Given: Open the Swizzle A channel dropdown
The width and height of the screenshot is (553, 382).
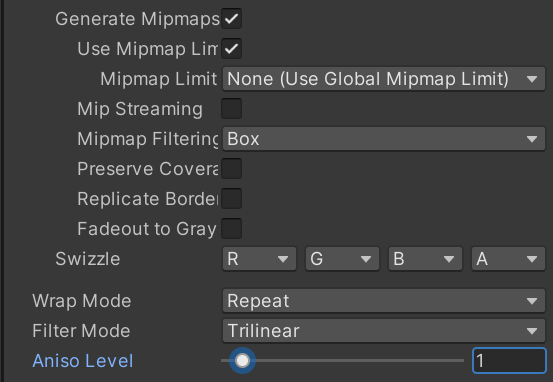Looking at the screenshot, I should 508,259.
